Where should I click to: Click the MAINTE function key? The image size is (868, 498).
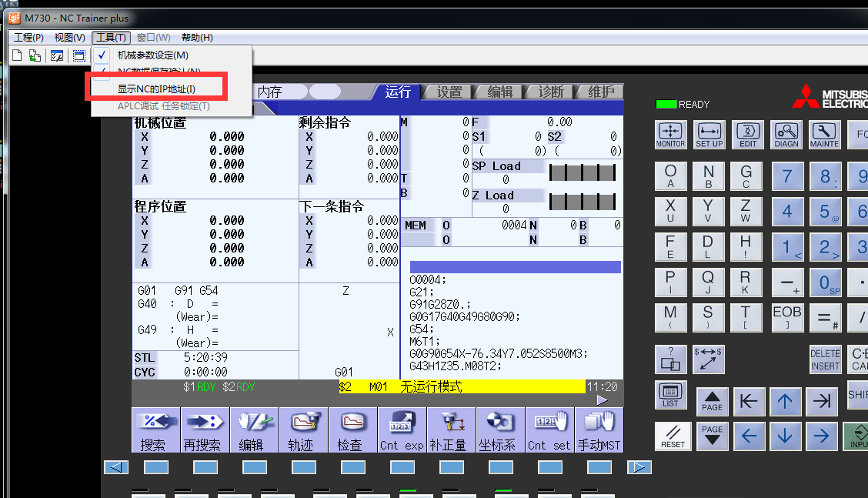tap(824, 135)
